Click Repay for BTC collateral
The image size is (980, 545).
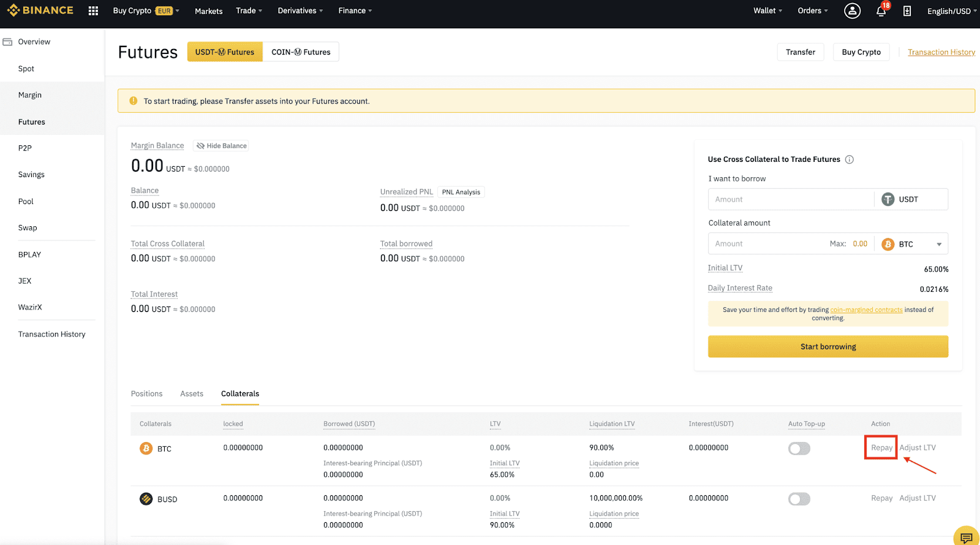pos(881,448)
